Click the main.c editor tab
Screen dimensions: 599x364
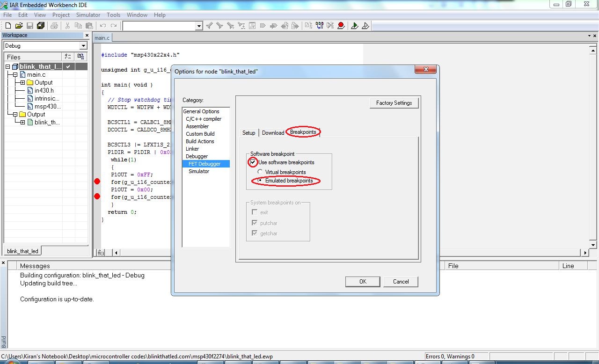[102, 38]
